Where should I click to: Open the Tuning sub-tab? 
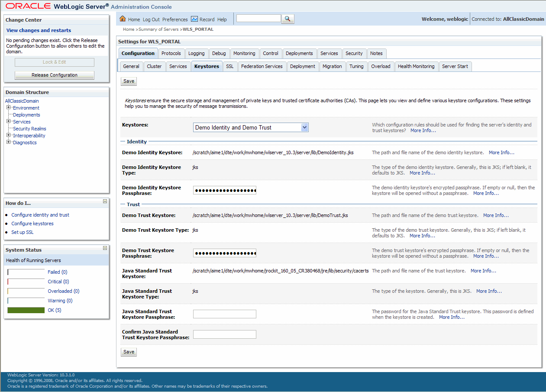pos(357,66)
